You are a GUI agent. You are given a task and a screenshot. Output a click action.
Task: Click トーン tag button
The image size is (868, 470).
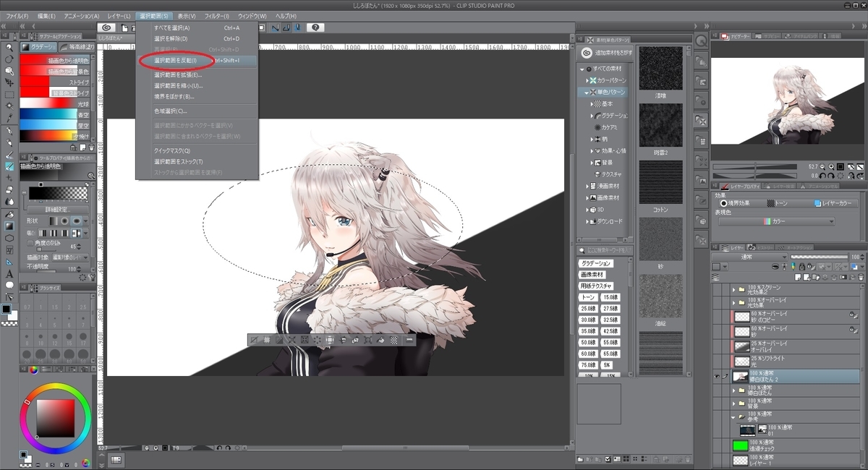[x=588, y=297]
